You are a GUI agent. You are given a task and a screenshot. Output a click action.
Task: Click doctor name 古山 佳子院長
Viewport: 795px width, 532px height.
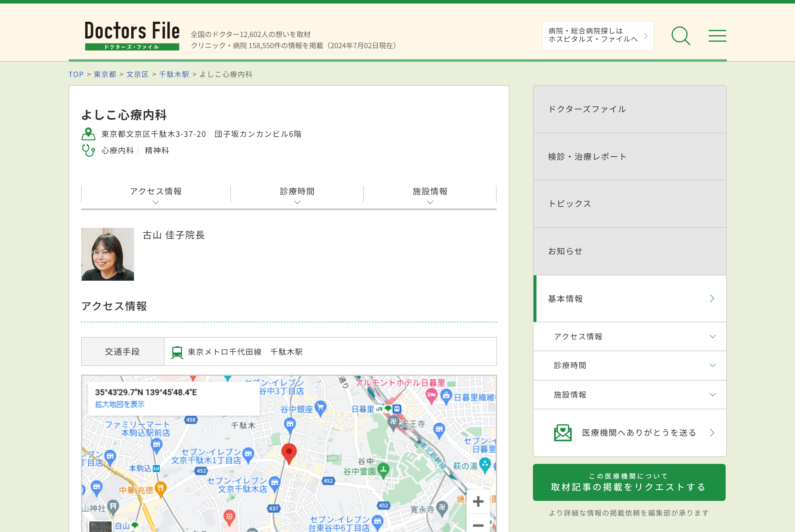coord(173,235)
